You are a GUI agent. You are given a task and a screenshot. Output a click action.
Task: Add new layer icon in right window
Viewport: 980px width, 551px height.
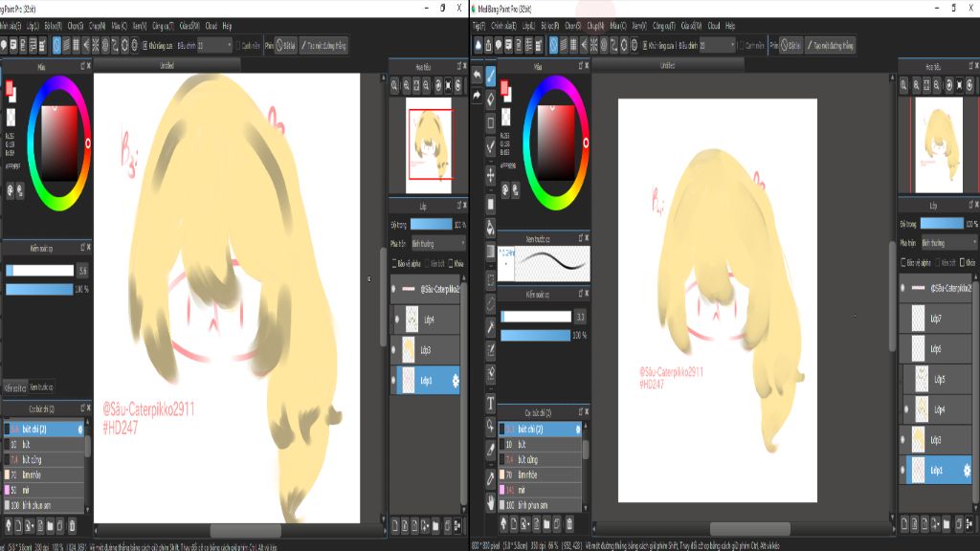(904, 523)
